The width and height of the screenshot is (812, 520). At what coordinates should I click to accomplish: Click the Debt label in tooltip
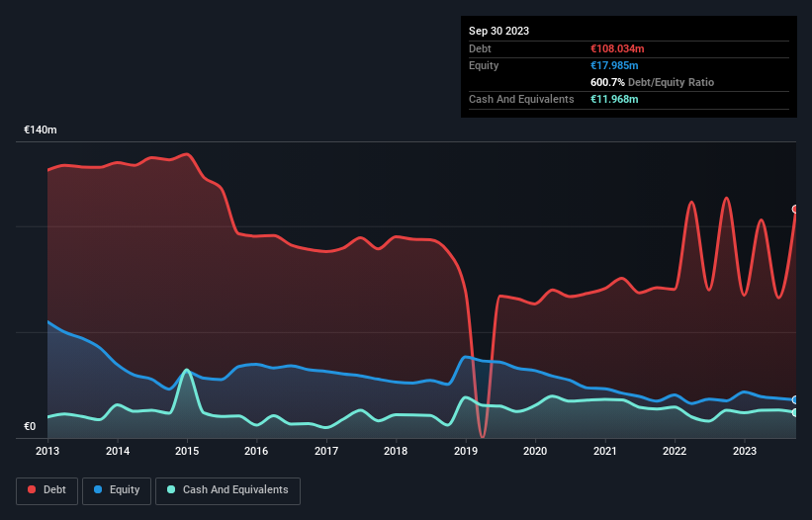(480, 48)
